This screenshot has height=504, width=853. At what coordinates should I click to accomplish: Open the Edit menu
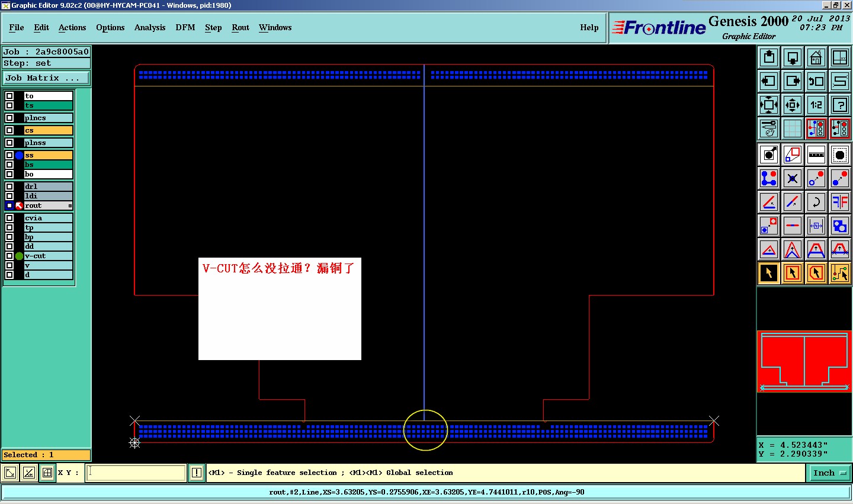[41, 27]
